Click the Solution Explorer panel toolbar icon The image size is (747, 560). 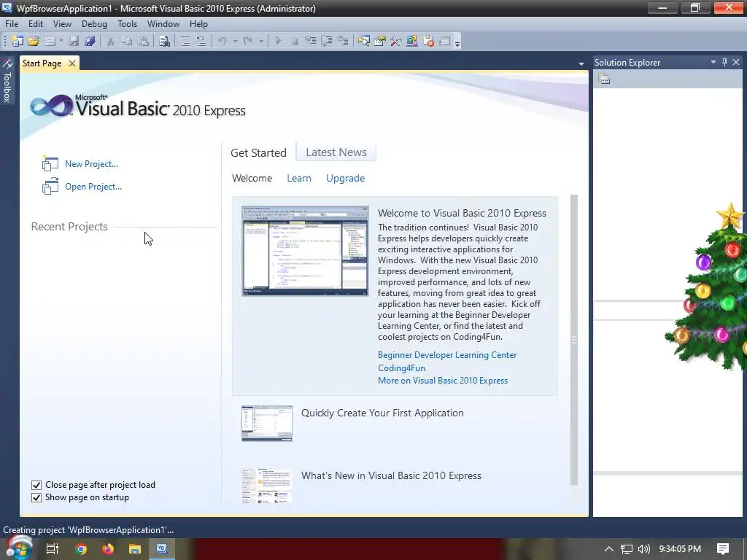tap(604, 79)
